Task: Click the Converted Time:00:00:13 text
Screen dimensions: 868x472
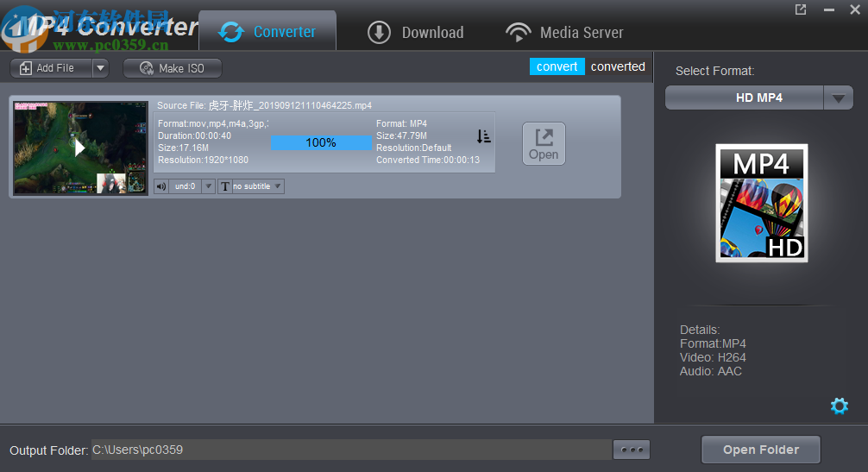Action: 428,160
